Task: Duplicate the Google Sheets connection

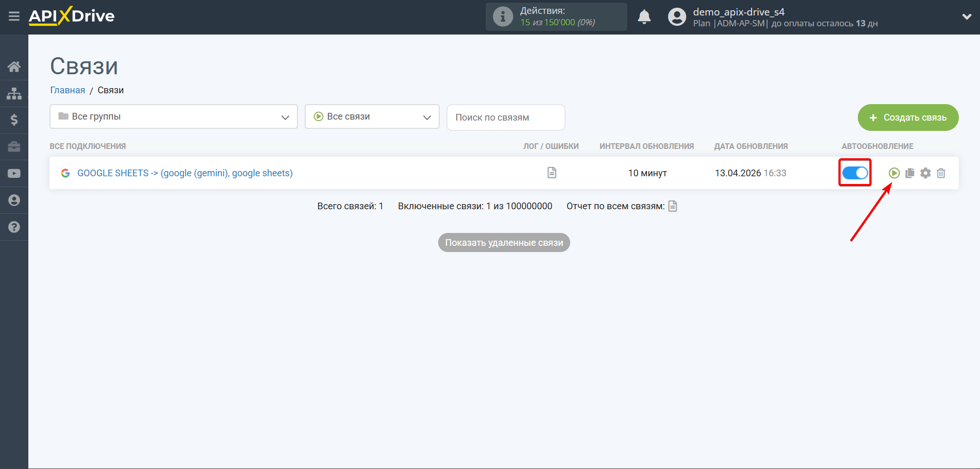Action: tap(910, 173)
